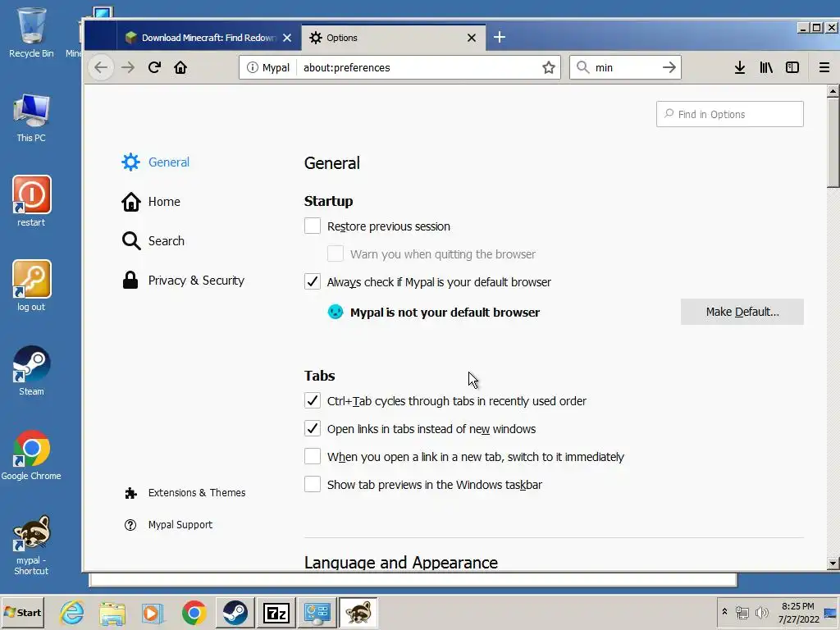The image size is (840, 630).
Task: Bookmark this page with the star
Action: (549, 67)
